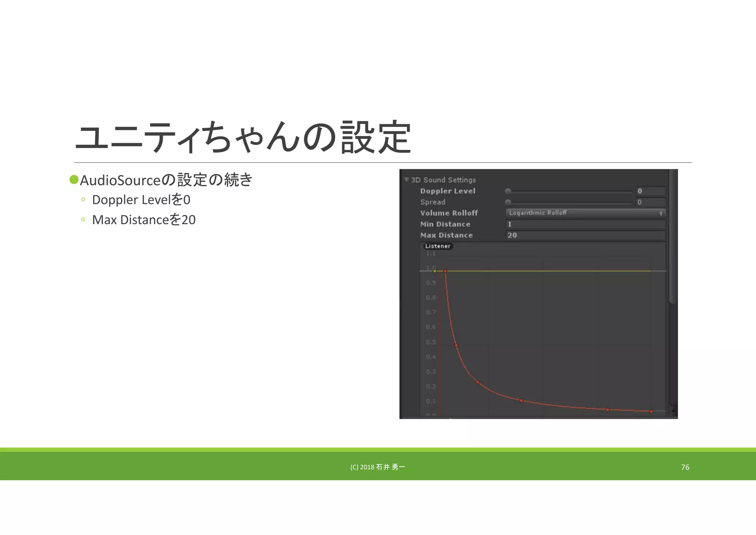Screen dimensions: 756x535
Task: Collapse the 3D Sound Settings section
Action: (406, 180)
